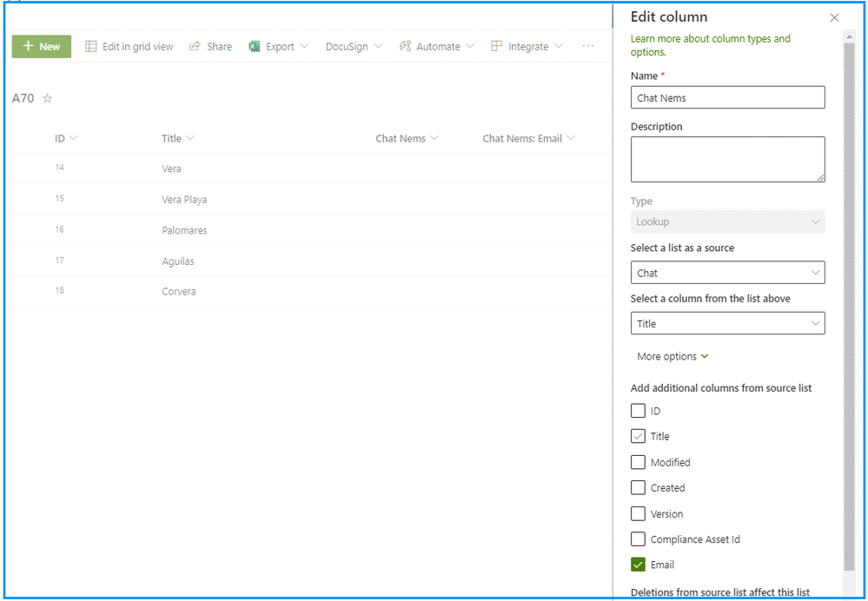Close the Edit column panel
This screenshot has height=601, width=868.
(834, 17)
